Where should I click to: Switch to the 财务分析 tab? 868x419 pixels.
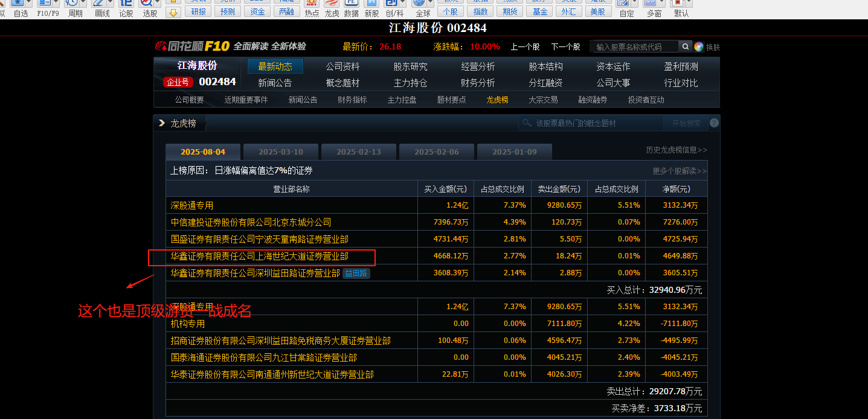pos(478,83)
